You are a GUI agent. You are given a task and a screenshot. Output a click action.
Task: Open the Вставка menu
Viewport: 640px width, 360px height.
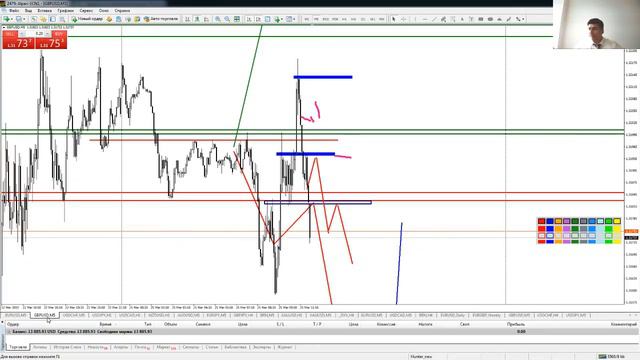point(44,10)
